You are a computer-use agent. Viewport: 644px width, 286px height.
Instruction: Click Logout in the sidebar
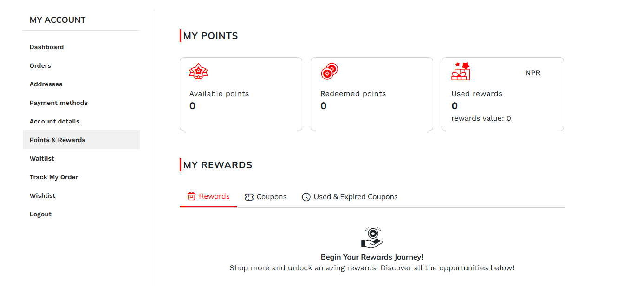click(40, 214)
